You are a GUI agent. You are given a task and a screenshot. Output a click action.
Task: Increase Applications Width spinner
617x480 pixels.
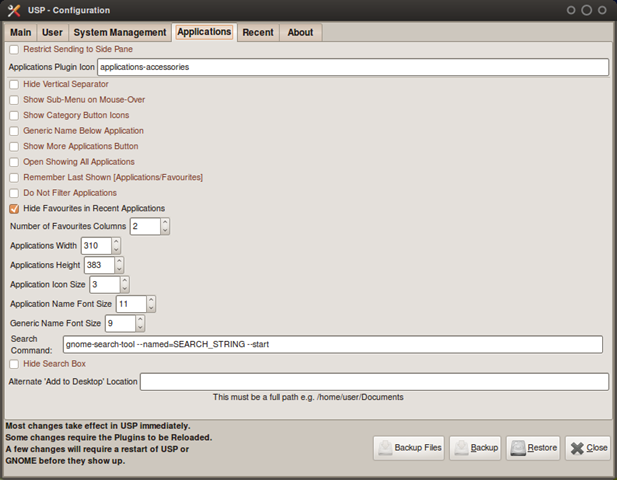tap(116, 242)
